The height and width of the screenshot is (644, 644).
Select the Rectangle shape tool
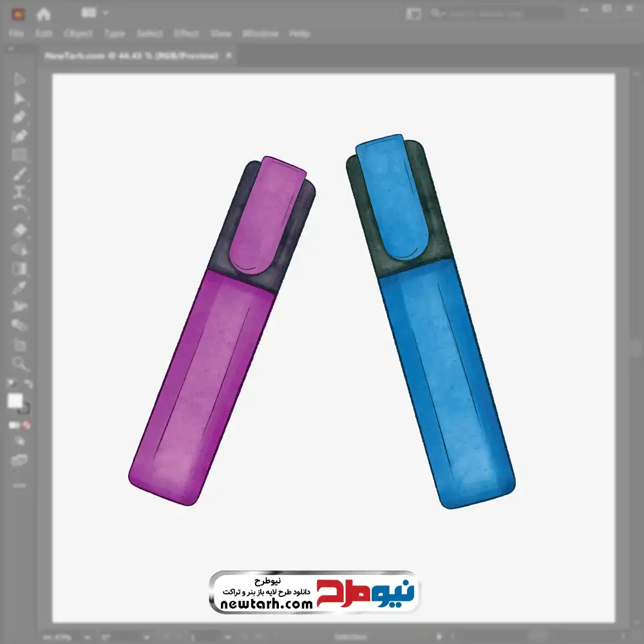pos(19,155)
